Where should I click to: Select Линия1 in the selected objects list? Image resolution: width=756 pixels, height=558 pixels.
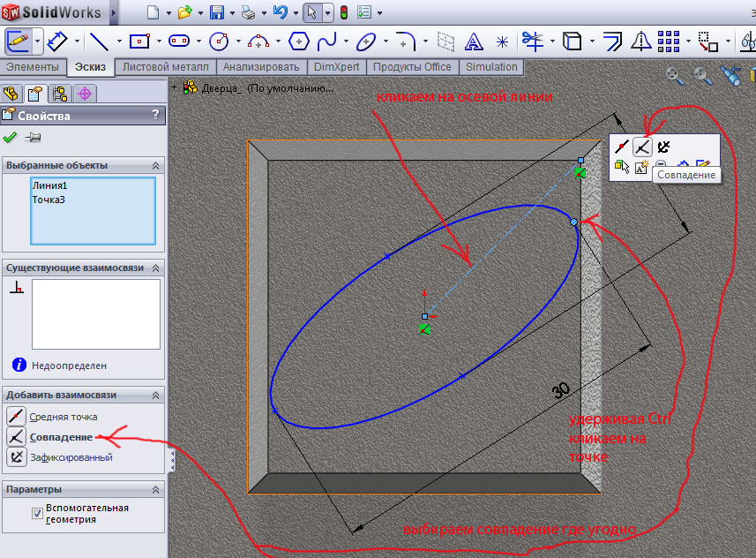(x=49, y=185)
